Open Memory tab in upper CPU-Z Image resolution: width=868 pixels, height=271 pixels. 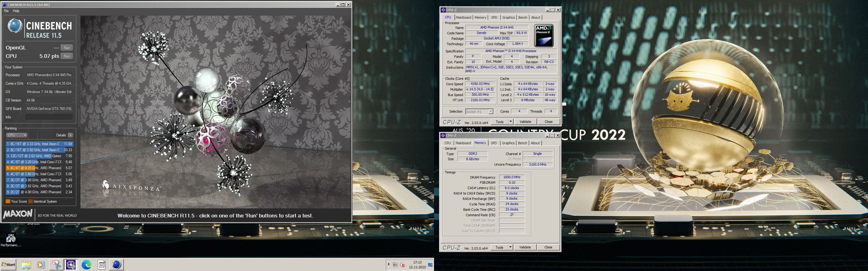coord(480,17)
